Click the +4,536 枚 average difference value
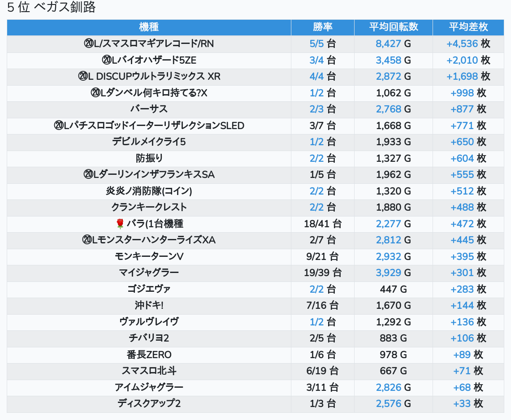This screenshot has width=511, height=420. [x=468, y=43]
